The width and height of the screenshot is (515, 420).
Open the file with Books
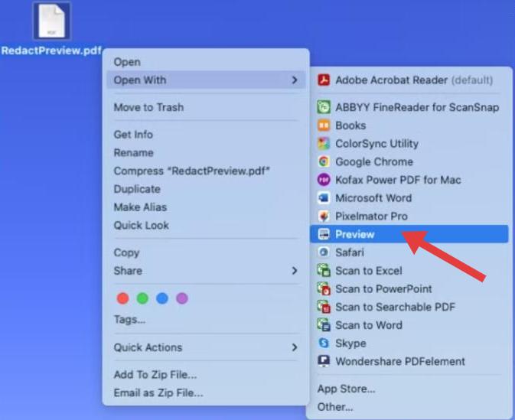coord(409,125)
